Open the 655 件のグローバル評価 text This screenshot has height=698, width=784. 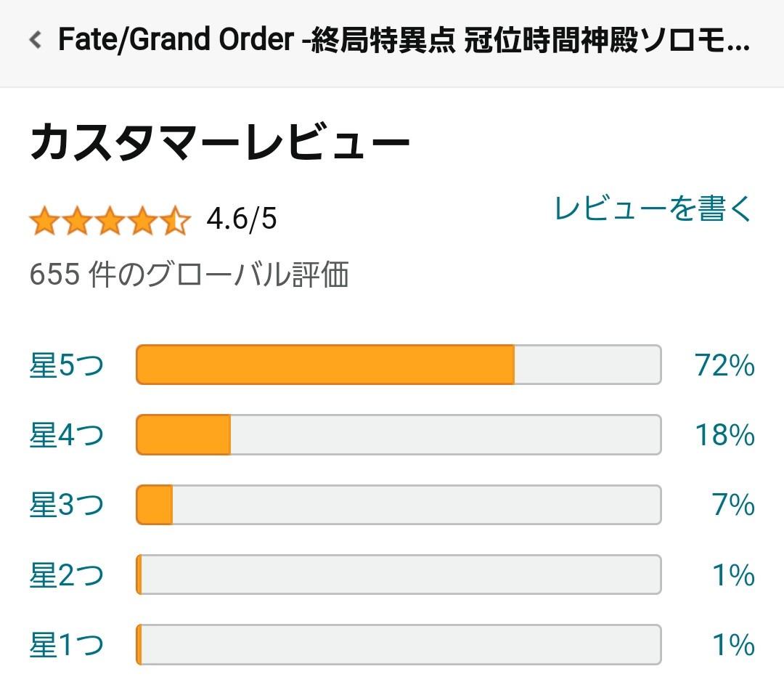pyautogui.click(x=189, y=275)
